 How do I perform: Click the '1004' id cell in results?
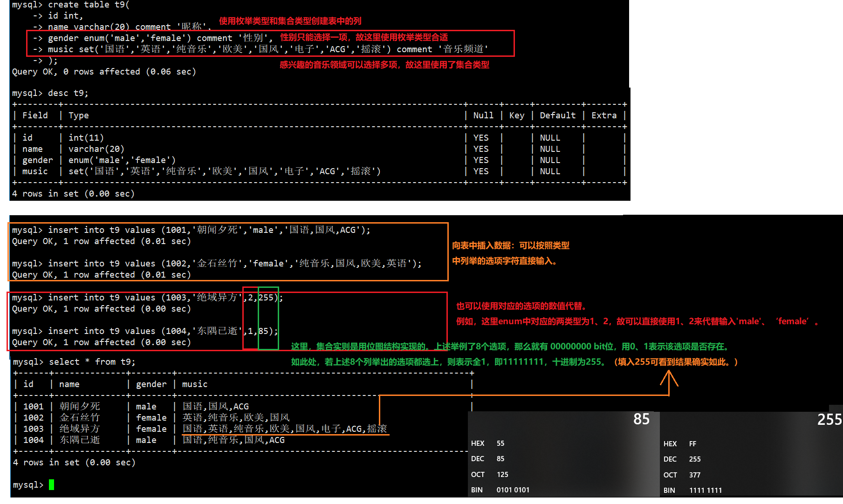[x=34, y=440]
